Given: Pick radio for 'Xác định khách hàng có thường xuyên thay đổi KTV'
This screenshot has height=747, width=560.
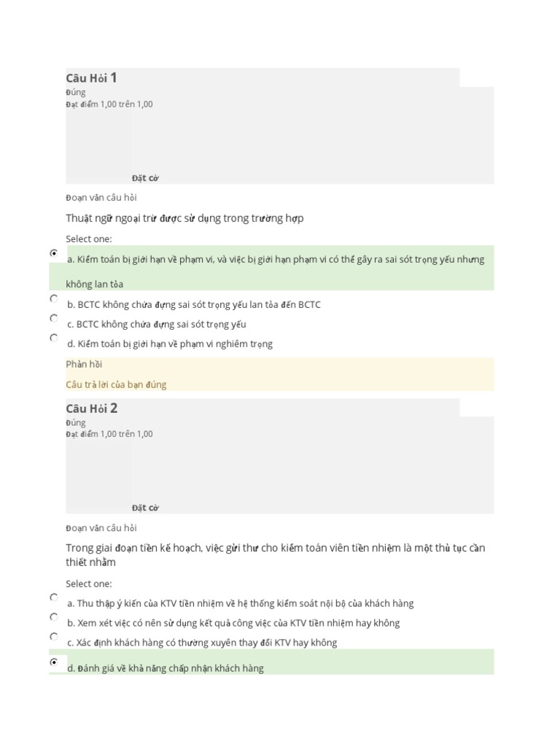Looking at the screenshot, I should point(54,636).
